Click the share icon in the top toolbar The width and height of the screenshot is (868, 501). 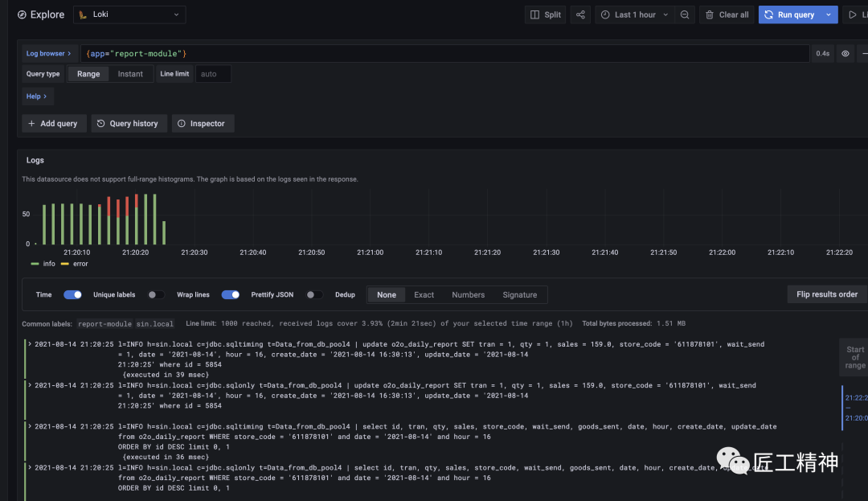pos(579,14)
